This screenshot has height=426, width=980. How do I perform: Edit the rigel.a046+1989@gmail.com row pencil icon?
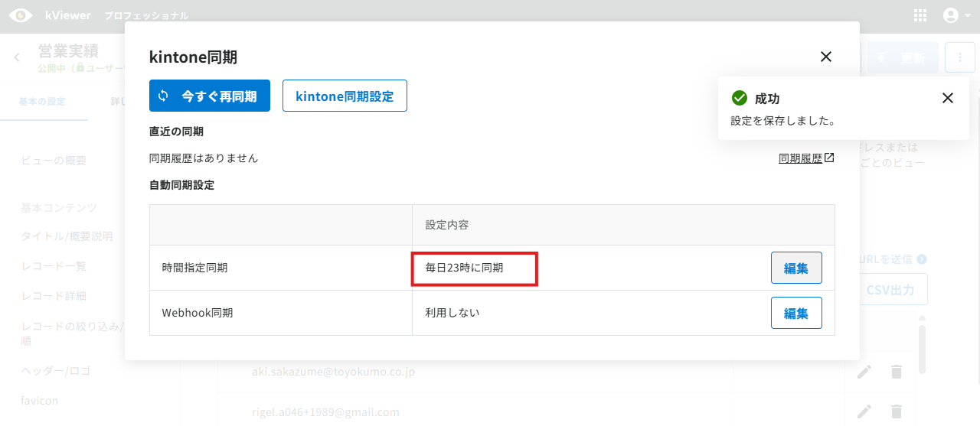tap(864, 411)
